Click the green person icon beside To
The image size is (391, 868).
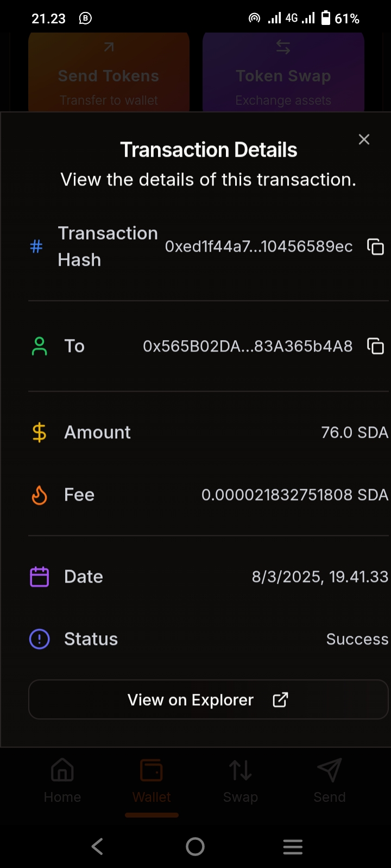[x=40, y=346]
